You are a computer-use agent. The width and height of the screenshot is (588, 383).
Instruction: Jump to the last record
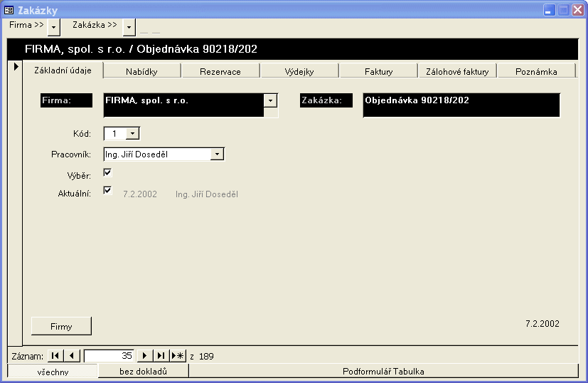(161, 356)
